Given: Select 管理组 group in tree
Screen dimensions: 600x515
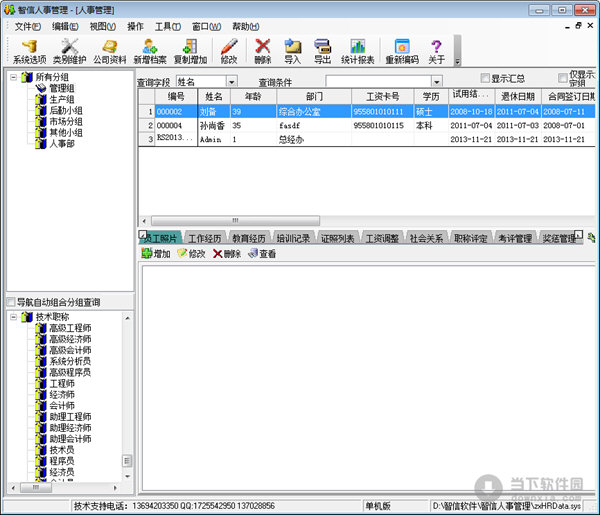Looking at the screenshot, I should pyautogui.click(x=61, y=88).
